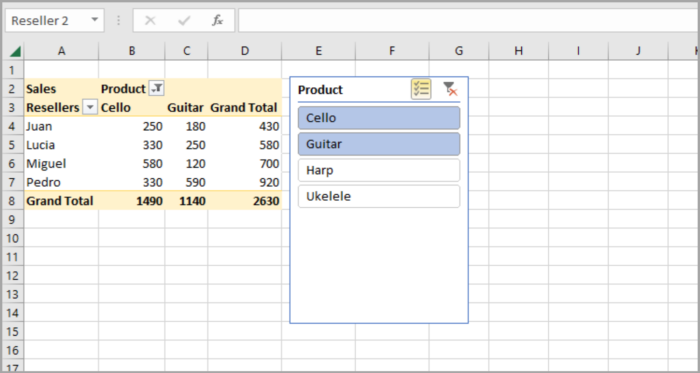Expand the Resellers row filter dropdown
The height and width of the screenshot is (373, 700).
[x=90, y=108]
